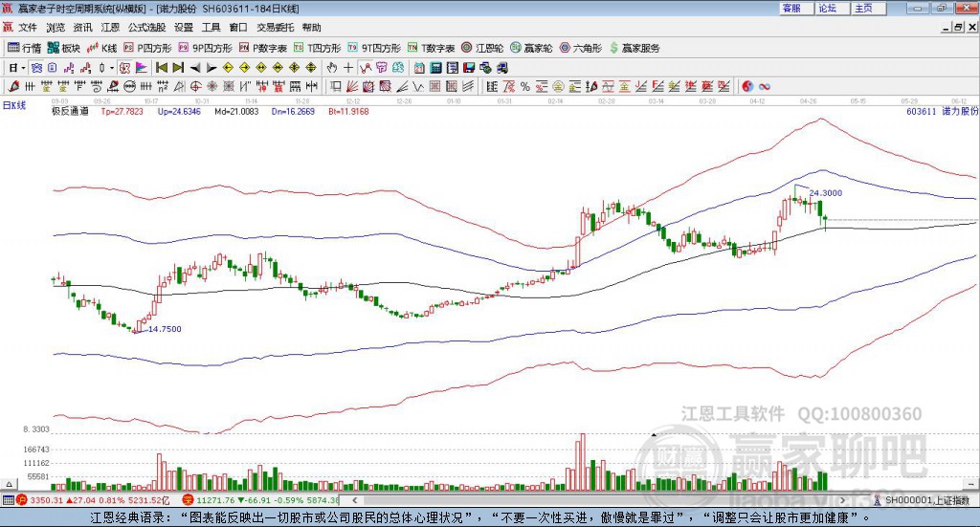Image resolution: width=980 pixels, height=527 pixels.
Task: Click the 3350.31 index quote in status bar
Action: [x=46, y=500]
